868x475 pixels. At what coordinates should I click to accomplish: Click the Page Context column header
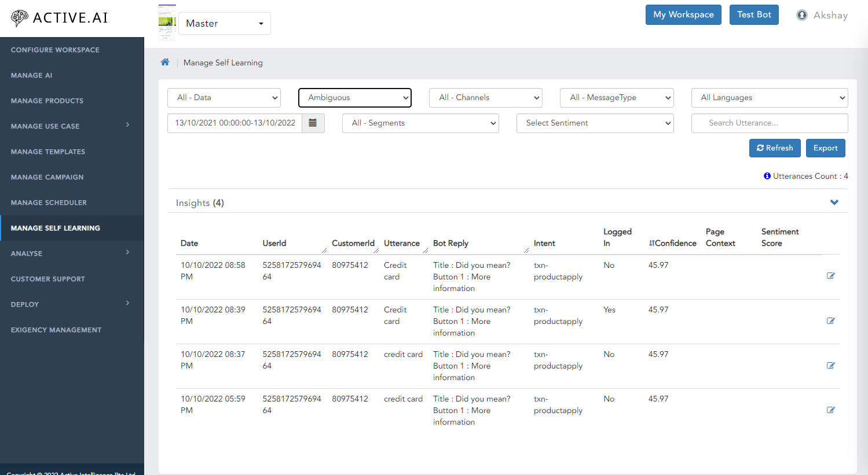click(x=720, y=237)
